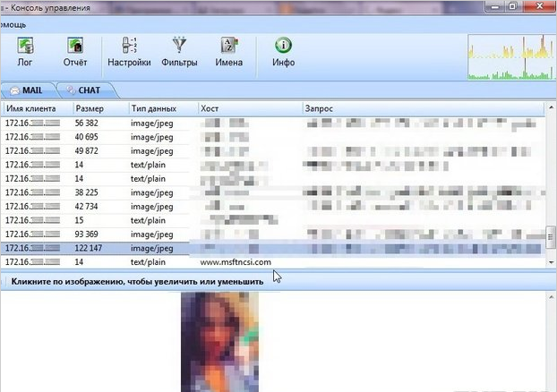Sort list by Имя клиента column header
Viewport: 557px width, 392px height.
coord(36,108)
